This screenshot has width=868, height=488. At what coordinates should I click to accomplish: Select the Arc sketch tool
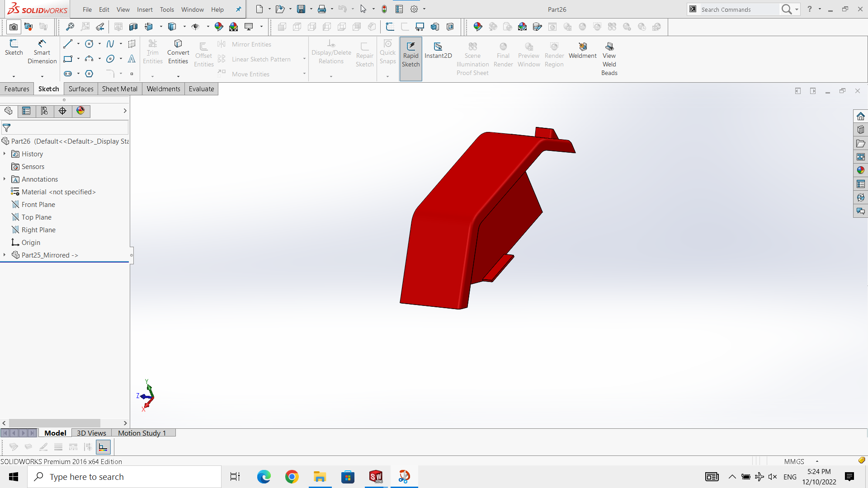tap(89, 59)
